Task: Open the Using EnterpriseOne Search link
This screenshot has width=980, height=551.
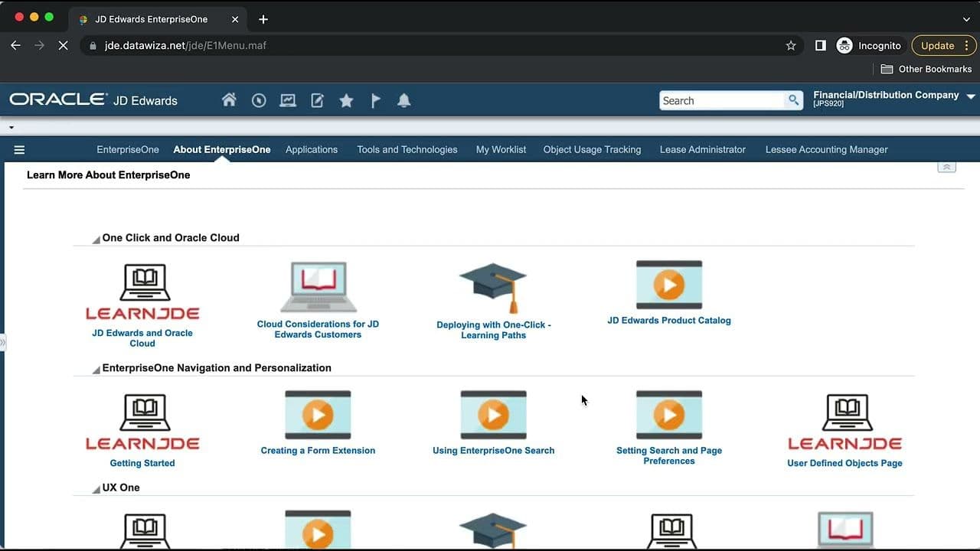Action: click(494, 451)
